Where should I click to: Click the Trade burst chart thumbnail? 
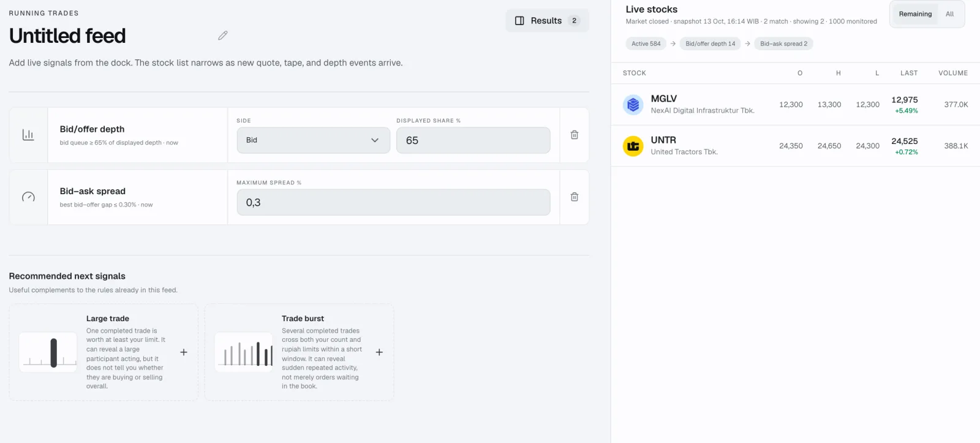pos(244,352)
